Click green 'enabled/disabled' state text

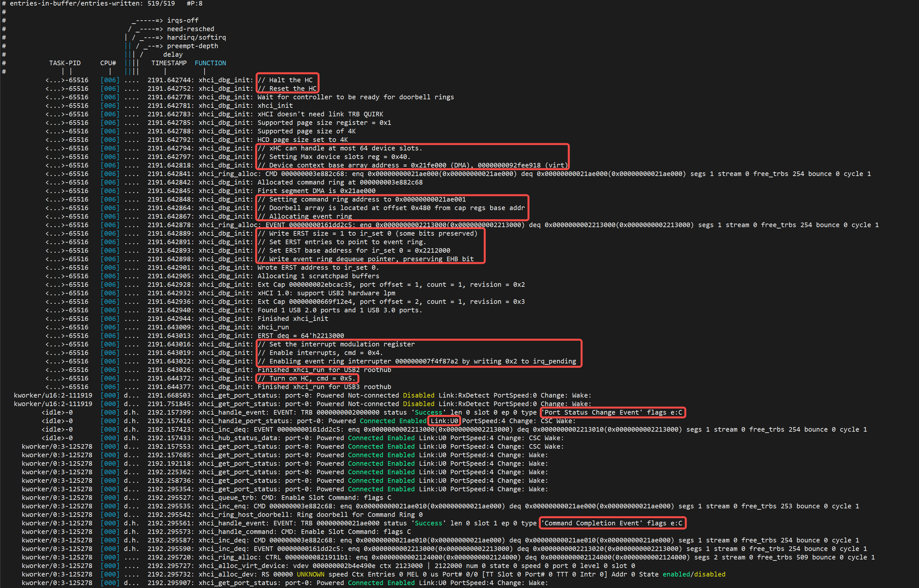[694, 575]
